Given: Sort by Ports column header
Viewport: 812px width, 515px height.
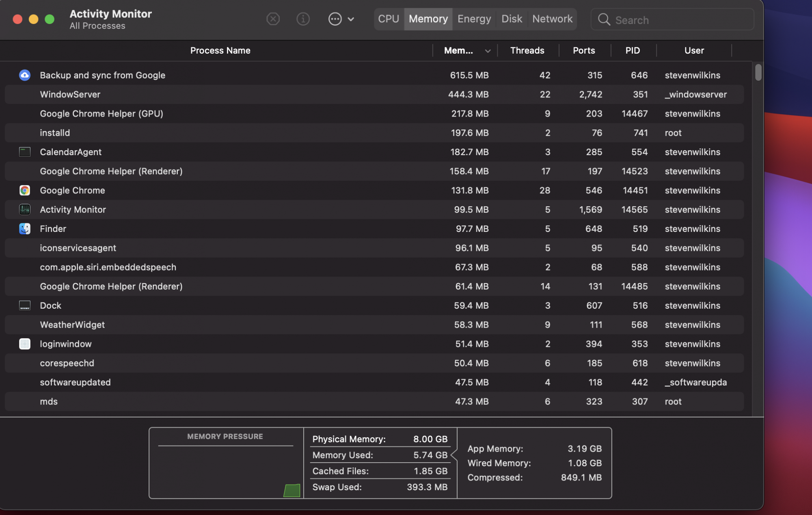Looking at the screenshot, I should (584, 50).
